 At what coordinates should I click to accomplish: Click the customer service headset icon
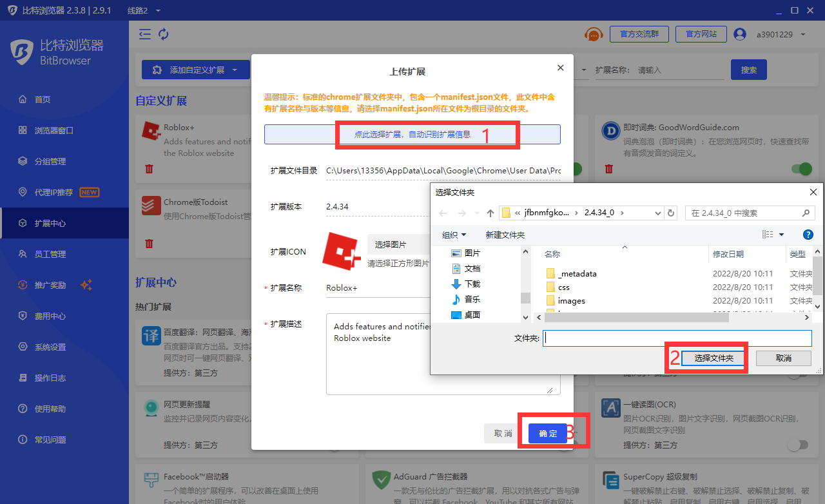point(593,34)
